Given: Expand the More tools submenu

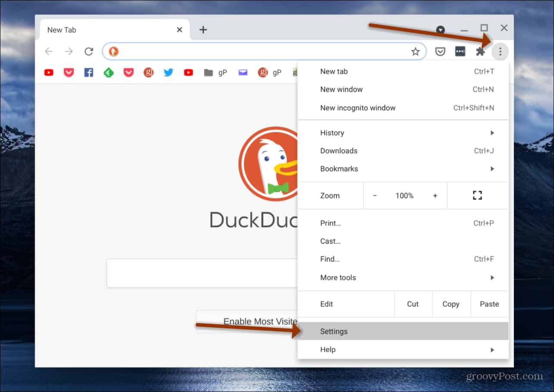Looking at the screenshot, I should pyautogui.click(x=403, y=277).
